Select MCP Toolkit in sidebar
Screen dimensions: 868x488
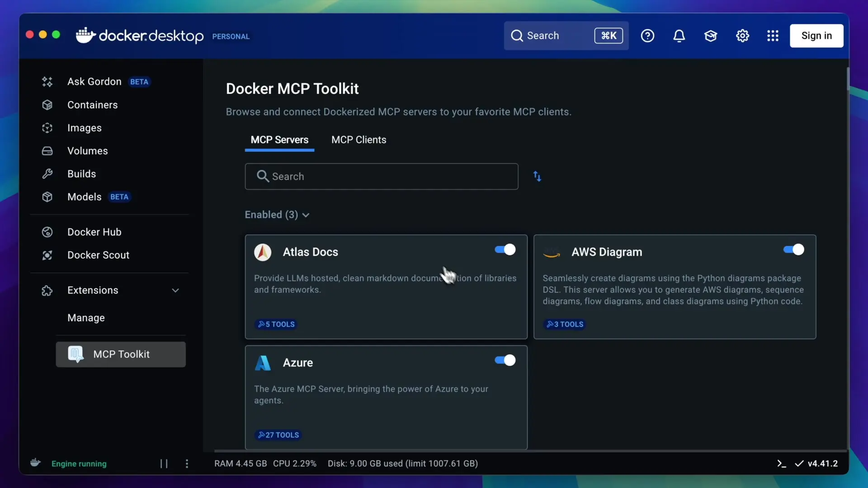coord(121,354)
